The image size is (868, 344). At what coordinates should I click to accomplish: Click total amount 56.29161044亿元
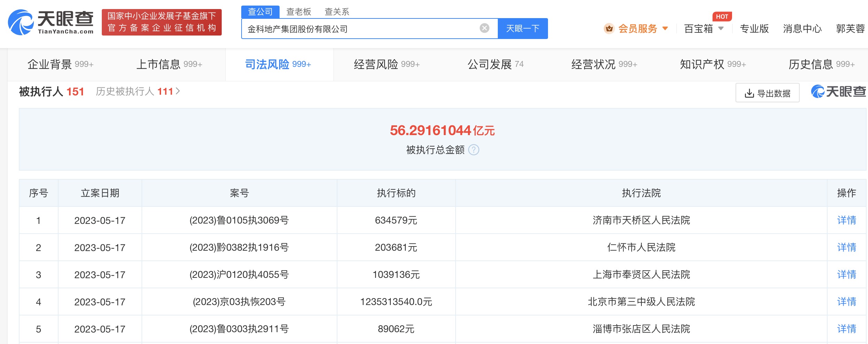point(442,131)
